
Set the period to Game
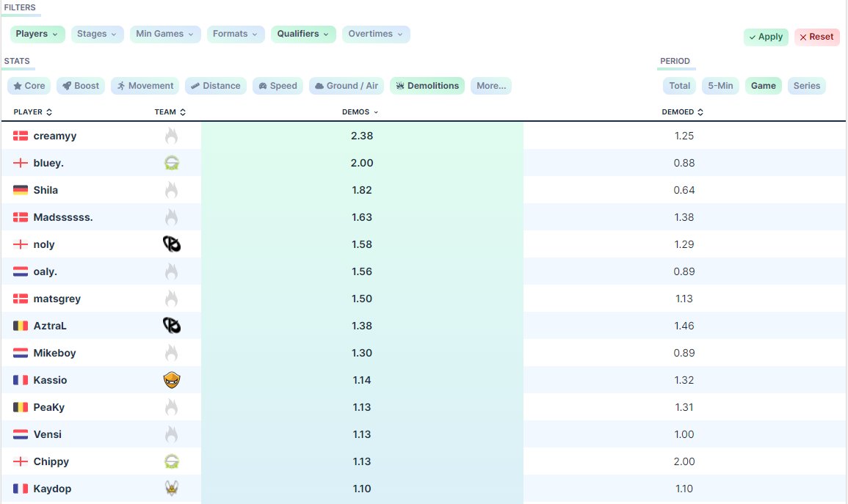(763, 86)
